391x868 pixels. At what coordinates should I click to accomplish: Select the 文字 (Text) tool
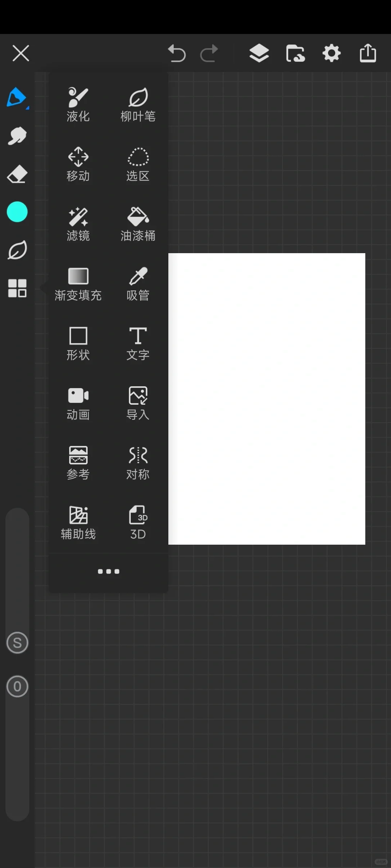tap(138, 344)
